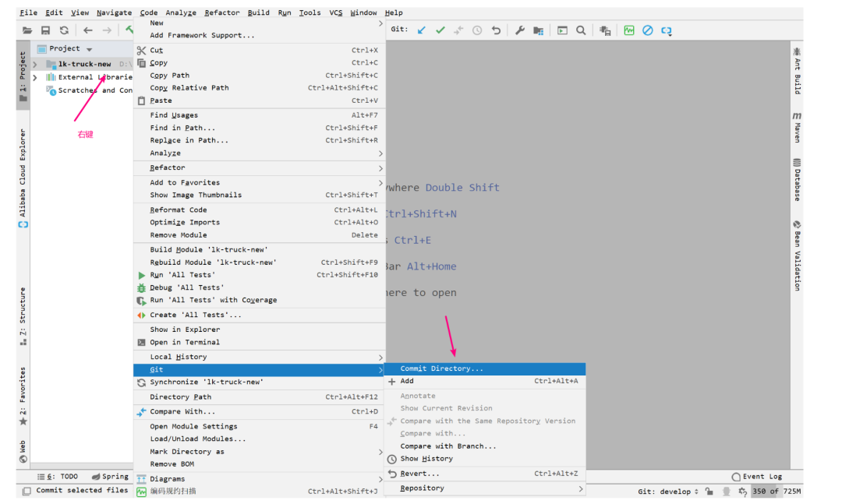The image size is (842, 504).
Task: Select Run 'All Tests' menu entry
Action: (260, 275)
